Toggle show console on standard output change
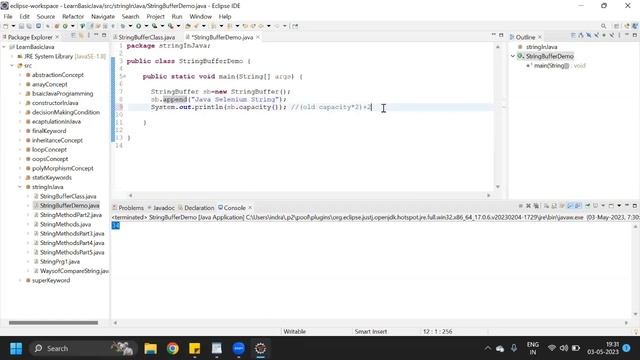 pyautogui.click(x=570, y=206)
